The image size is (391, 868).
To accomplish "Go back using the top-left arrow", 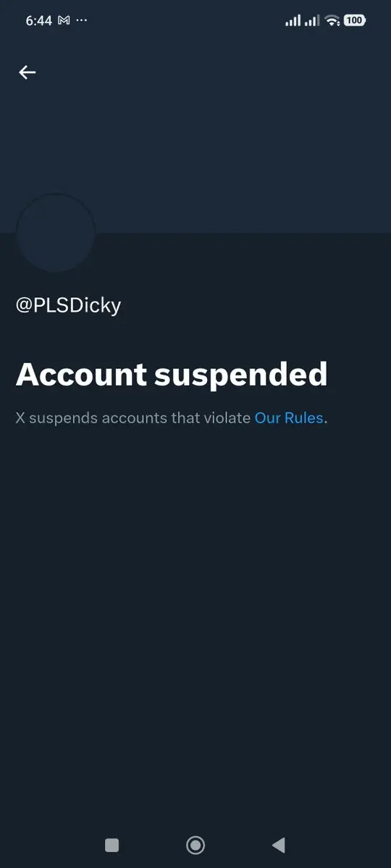I will (28, 72).
